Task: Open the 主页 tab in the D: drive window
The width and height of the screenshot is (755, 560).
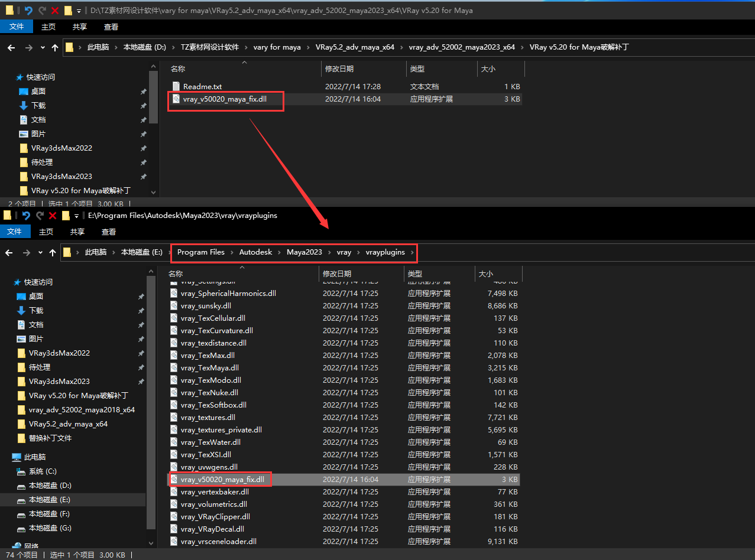Action: (x=48, y=27)
